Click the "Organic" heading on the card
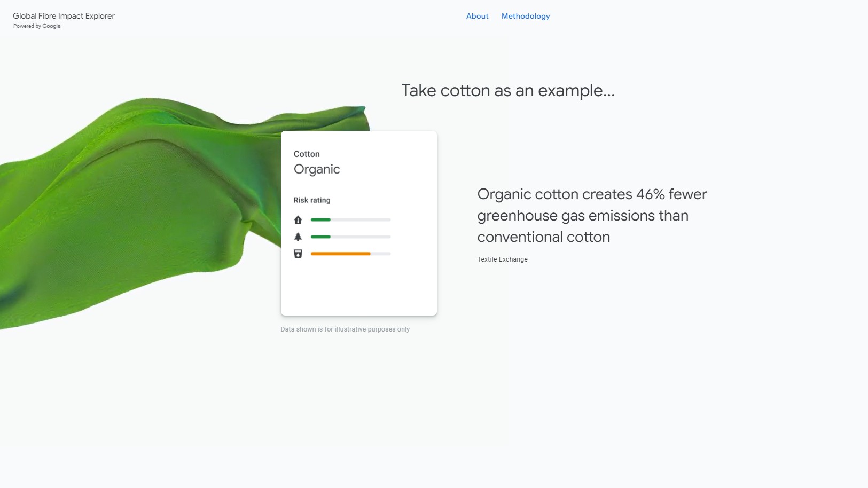 coord(317,169)
